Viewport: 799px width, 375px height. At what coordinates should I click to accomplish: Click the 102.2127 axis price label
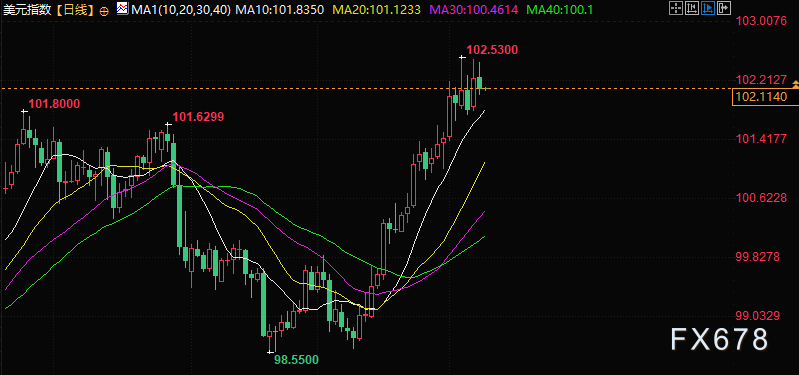(x=761, y=79)
